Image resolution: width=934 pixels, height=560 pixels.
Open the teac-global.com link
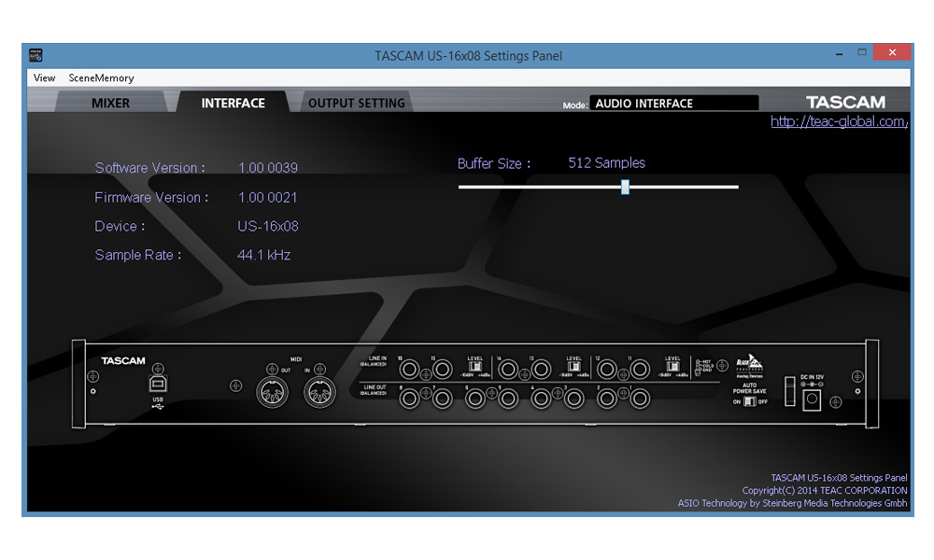point(839,121)
